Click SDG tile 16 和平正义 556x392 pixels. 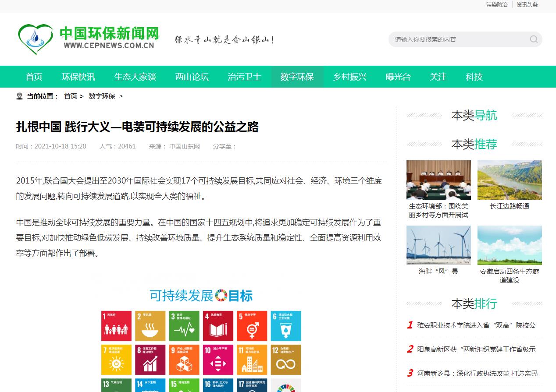[218, 385]
